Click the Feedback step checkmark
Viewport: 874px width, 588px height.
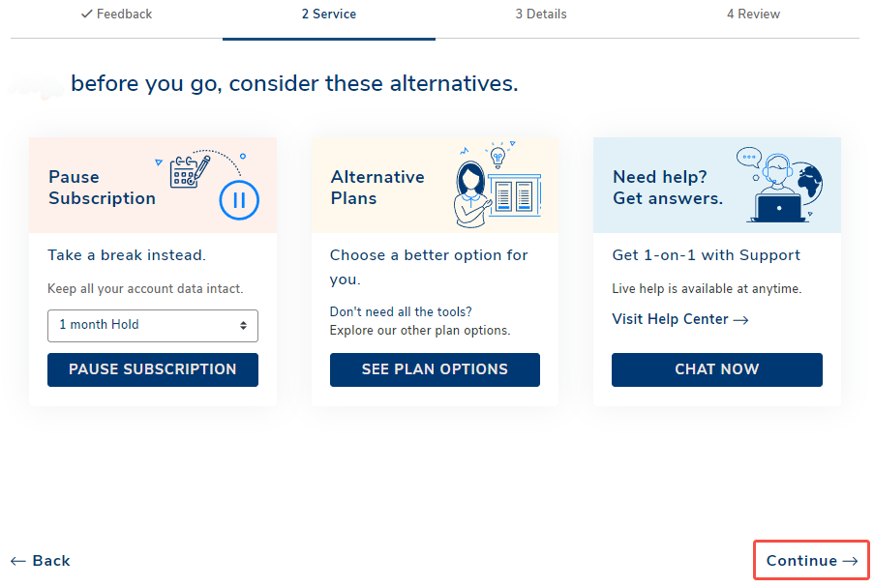coord(87,15)
